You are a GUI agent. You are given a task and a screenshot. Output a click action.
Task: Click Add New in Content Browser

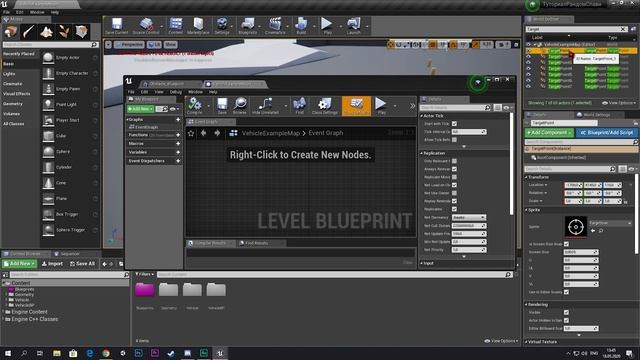[x=19, y=264]
